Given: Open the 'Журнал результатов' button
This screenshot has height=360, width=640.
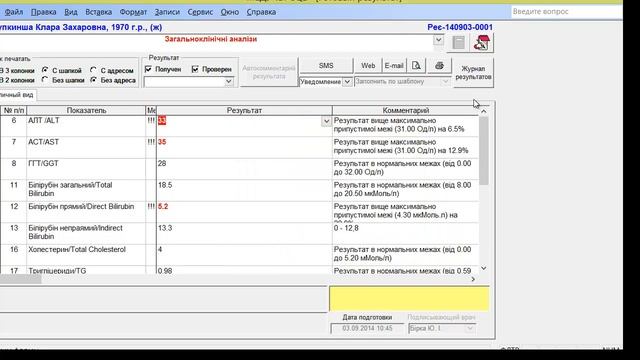Looking at the screenshot, I should (473, 73).
